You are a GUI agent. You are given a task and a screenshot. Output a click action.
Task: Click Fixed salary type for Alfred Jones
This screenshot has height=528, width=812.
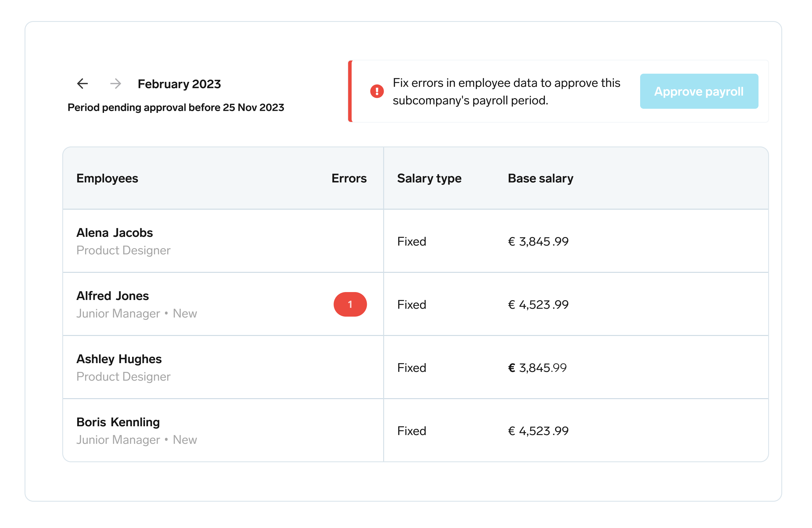click(412, 305)
